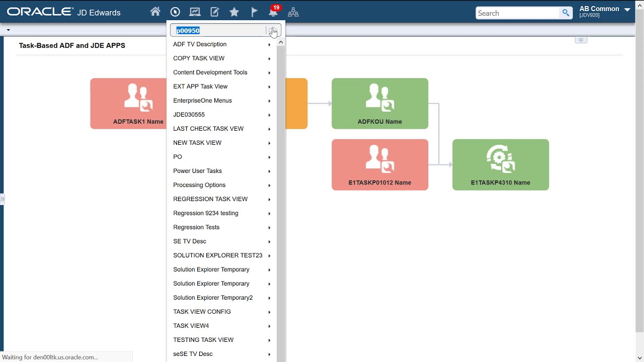Click the Task-Based ADF and JDE APPS title
Viewport: 644px width, 362px height.
click(x=72, y=45)
